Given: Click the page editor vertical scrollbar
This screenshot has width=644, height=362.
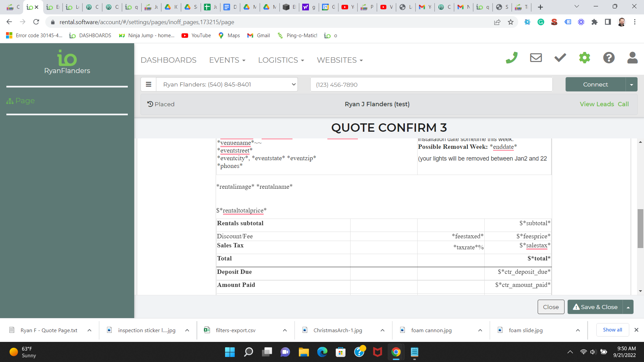Looking at the screenshot, I should point(640,228).
